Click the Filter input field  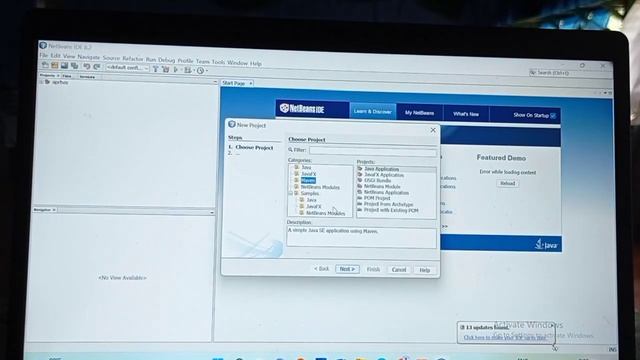coord(372,151)
